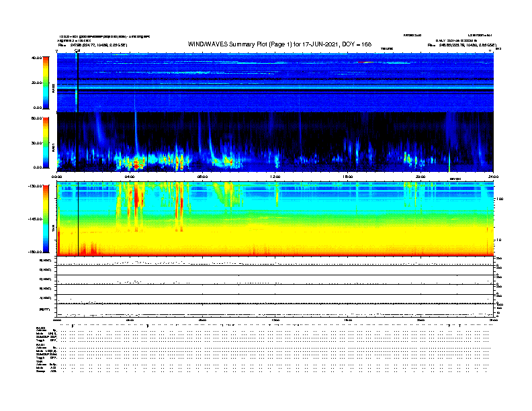The height and width of the screenshot is (411, 532).
Task: Click the RAD2 color scale bar
Action: (46, 83)
